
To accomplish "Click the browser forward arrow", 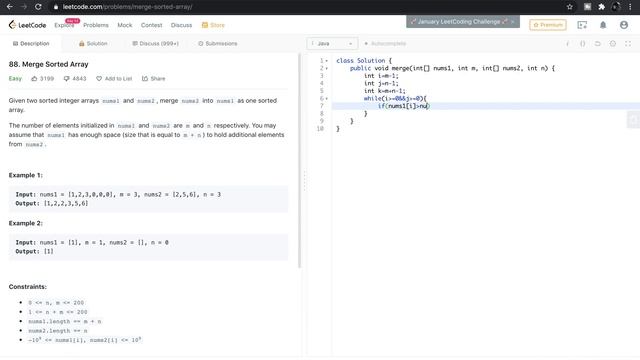I will coord(24,7).
